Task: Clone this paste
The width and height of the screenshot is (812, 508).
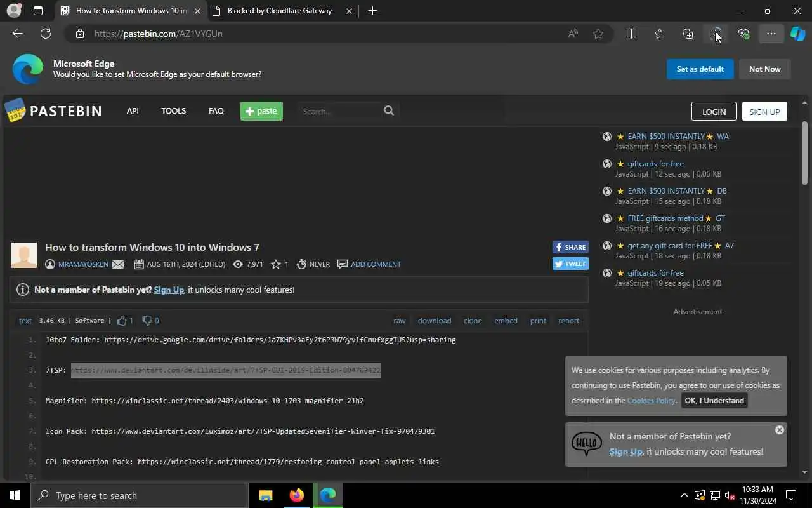Action: tap(473, 321)
